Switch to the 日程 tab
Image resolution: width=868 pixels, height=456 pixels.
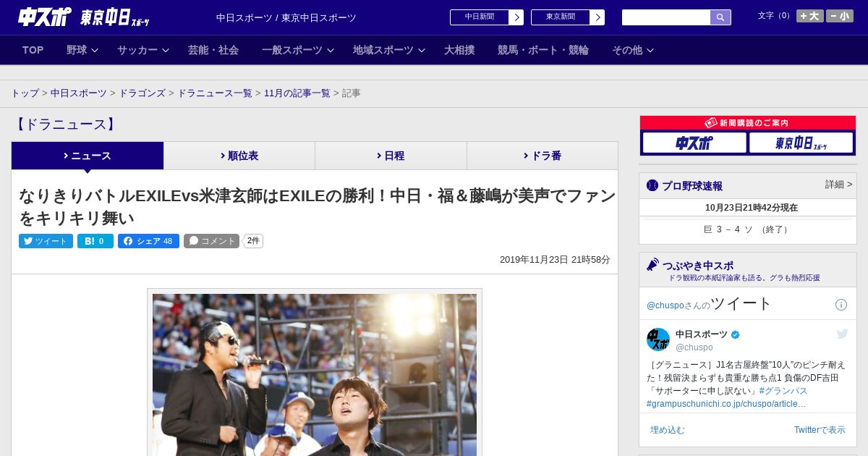coord(391,156)
